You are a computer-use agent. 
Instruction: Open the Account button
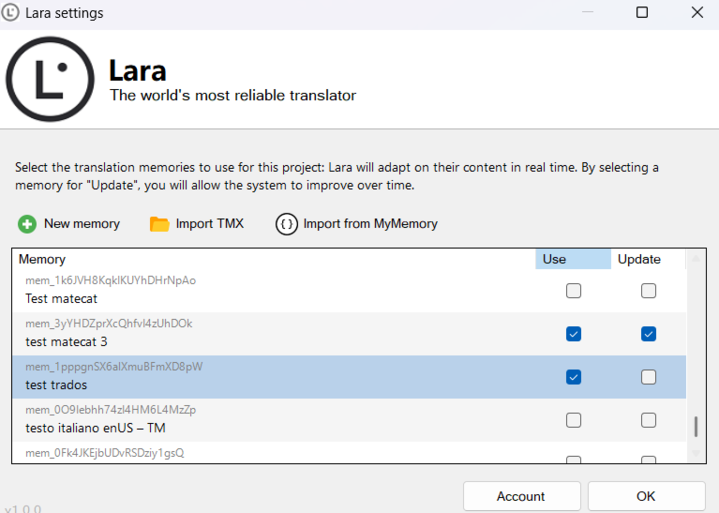point(521,496)
